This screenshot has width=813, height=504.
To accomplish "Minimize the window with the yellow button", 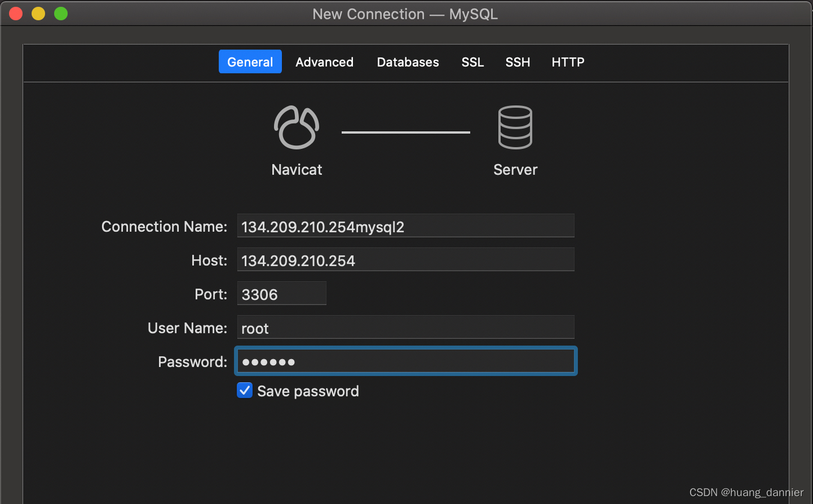I will coord(38,14).
